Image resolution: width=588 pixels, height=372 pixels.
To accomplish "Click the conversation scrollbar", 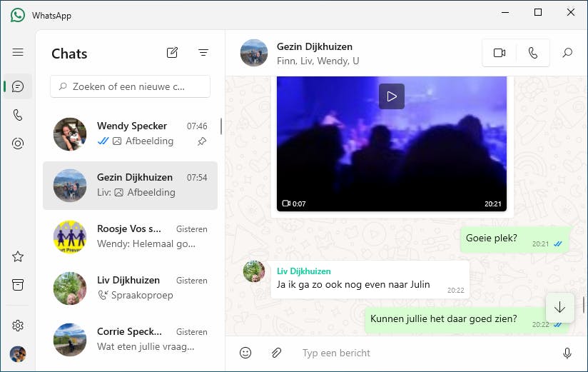I will [584, 305].
